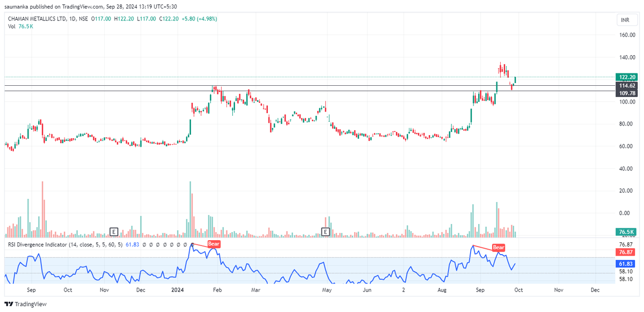This screenshot has width=644, height=312.
Task: Open the E earnings marker near November
Action: point(113,232)
